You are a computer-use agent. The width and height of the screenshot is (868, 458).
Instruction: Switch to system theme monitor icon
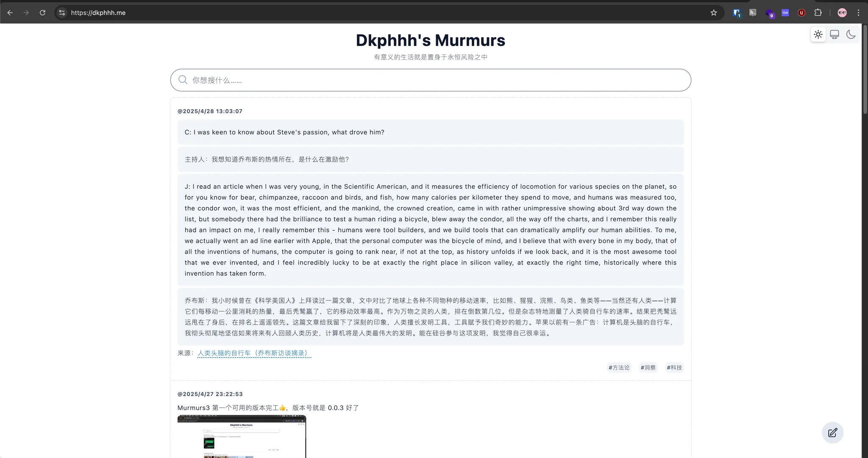pos(835,34)
